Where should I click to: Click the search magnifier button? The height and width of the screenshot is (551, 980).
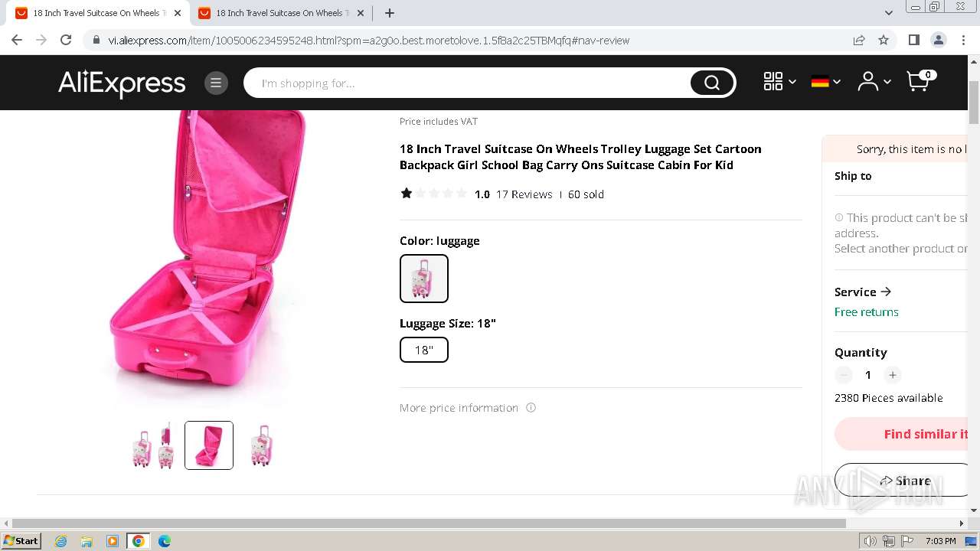coord(711,83)
